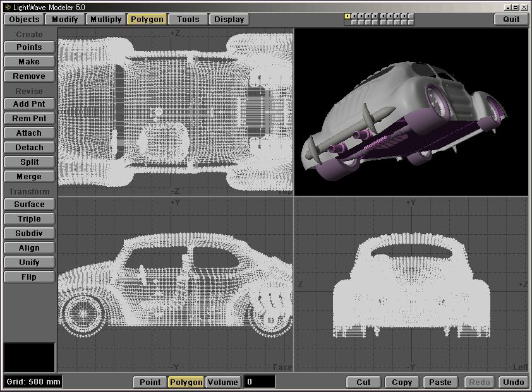The width and height of the screenshot is (532, 392).
Task: Click the Merge polygons button
Action: (29, 177)
